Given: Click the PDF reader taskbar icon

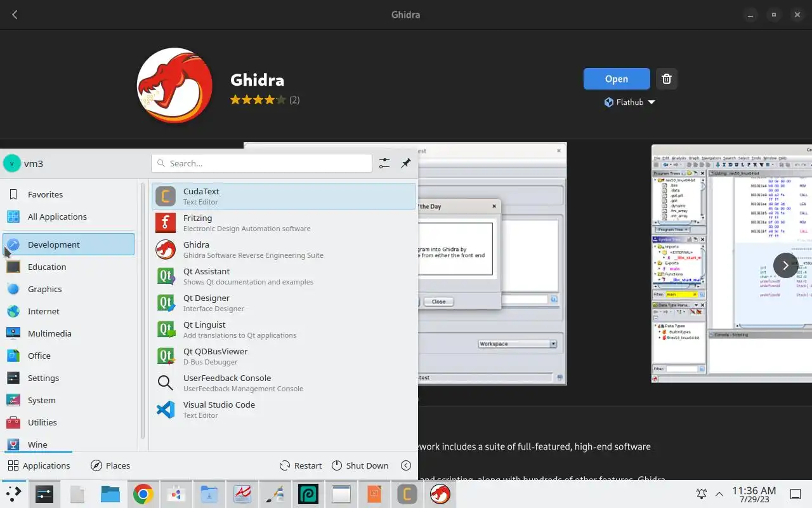Looking at the screenshot, I should click(242, 494).
